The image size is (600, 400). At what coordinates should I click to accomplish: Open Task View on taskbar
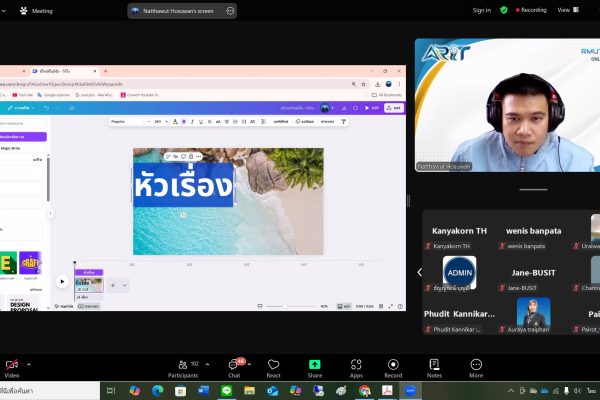(x=111, y=390)
